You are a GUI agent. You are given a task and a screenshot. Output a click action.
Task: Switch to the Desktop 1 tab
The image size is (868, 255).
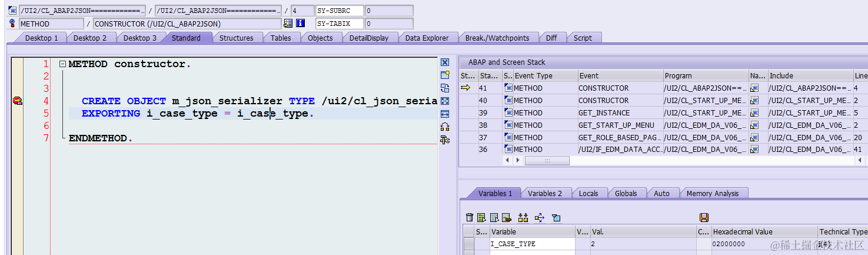coord(41,38)
